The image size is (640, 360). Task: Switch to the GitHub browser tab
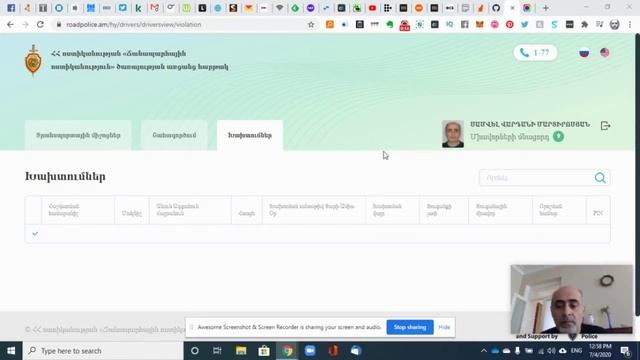click(496, 8)
